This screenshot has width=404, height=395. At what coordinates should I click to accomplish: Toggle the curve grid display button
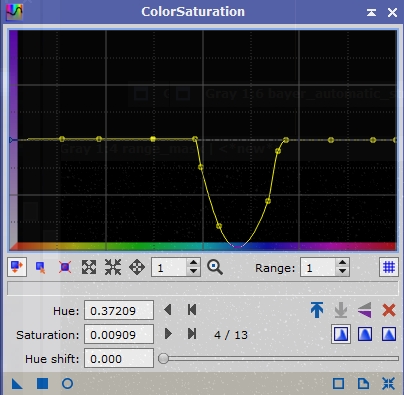[389, 267]
